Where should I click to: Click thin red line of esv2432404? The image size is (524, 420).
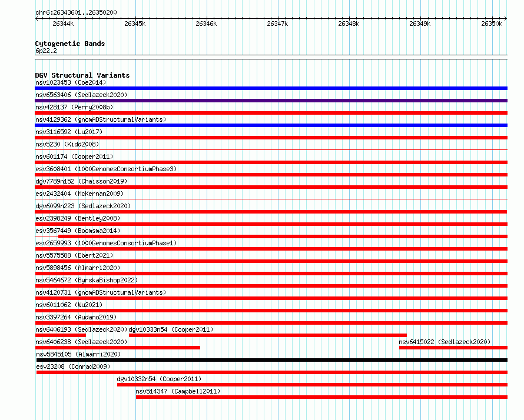tap(271, 199)
